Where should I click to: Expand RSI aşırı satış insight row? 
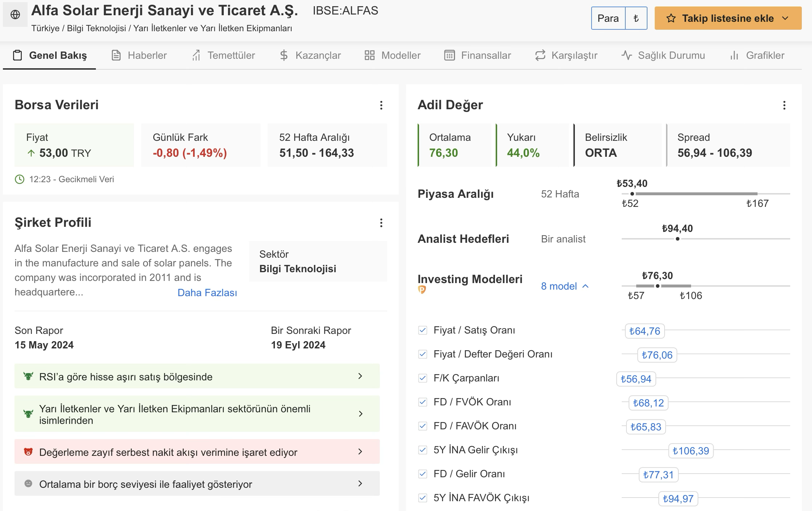pos(197,376)
